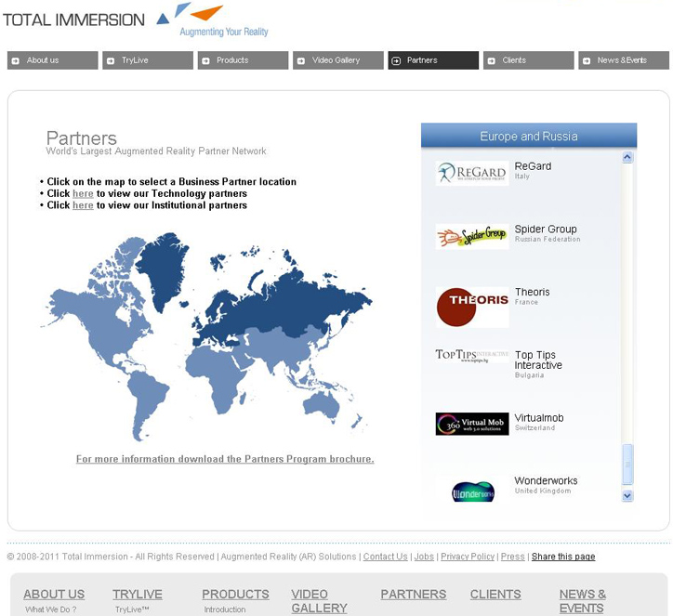Click the partner list scrollbar thumb

627,464
